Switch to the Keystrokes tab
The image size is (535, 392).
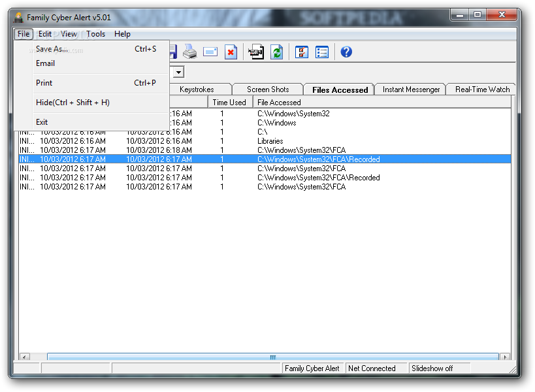point(197,90)
